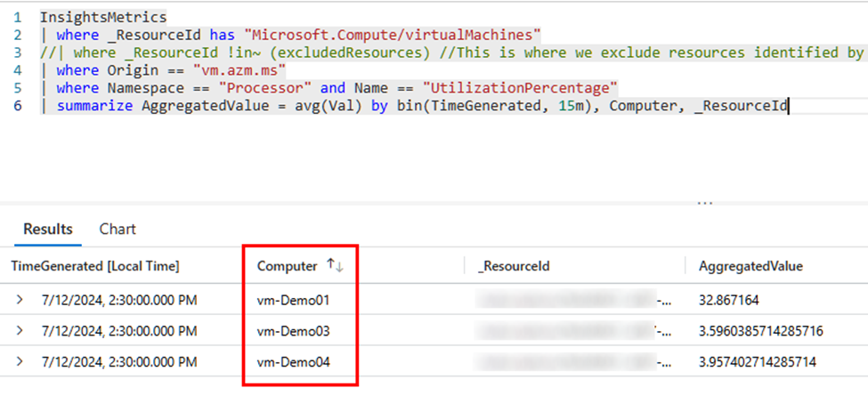Select the vm-Demo01 computer cell
Image resolution: width=868 pixels, height=412 pixels.
point(294,300)
